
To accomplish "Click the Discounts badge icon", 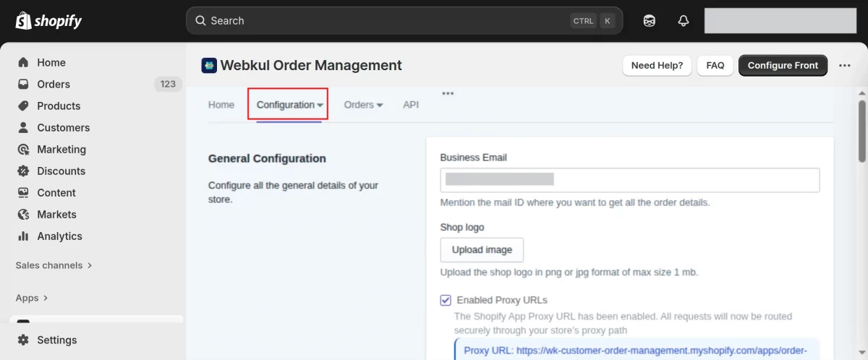I will pos(23,171).
